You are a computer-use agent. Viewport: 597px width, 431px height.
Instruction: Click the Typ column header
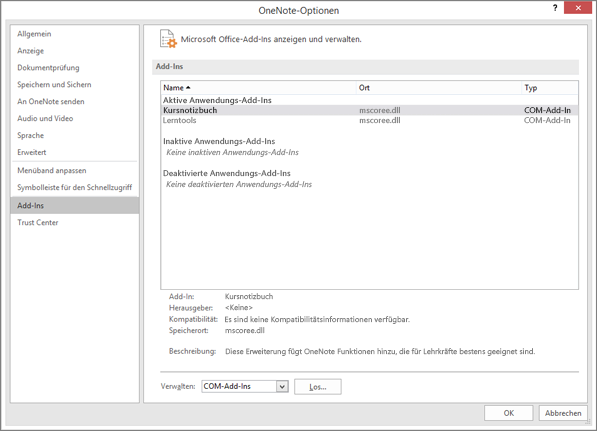[549, 88]
